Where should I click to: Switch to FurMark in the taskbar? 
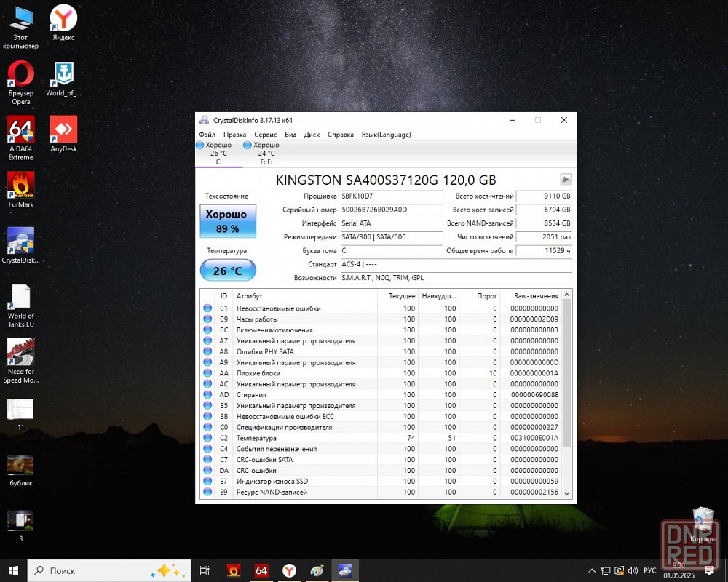[x=233, y=570]
